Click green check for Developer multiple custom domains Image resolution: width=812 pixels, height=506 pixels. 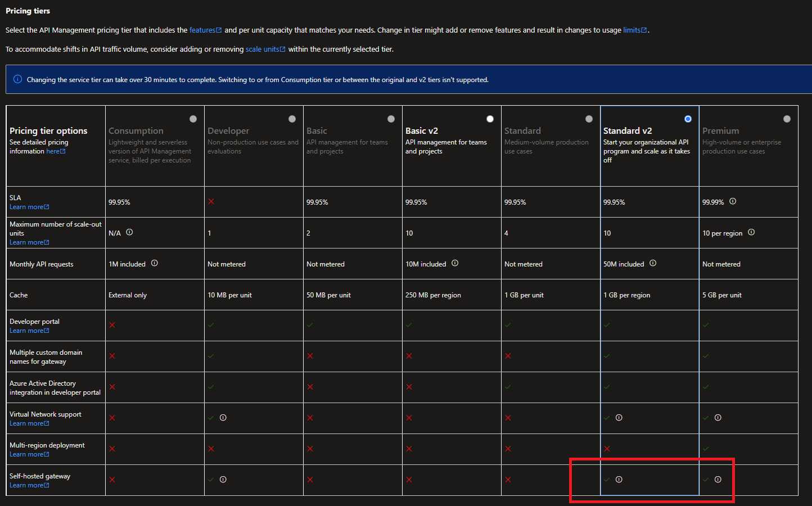(211, 356)
